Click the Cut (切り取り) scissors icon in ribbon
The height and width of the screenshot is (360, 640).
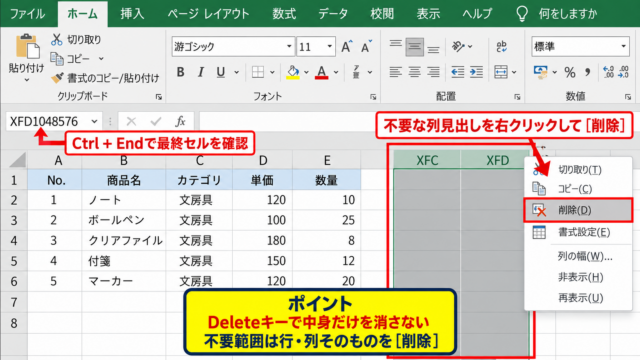click(x=57, y=40)
